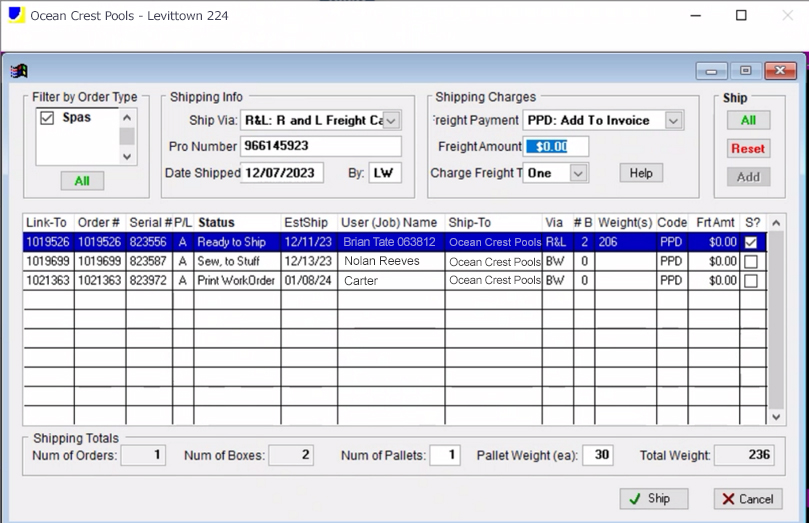Click the Ocean Crest Pools title bar icon
The image size is (809, 523).
16,16
